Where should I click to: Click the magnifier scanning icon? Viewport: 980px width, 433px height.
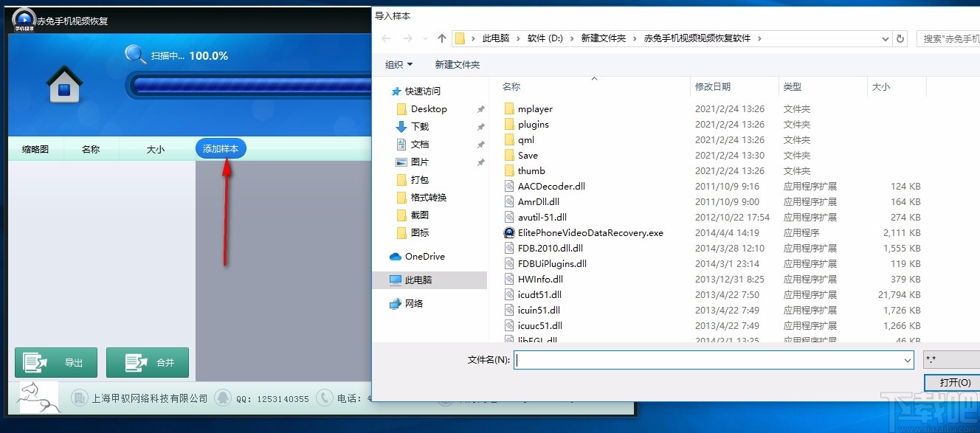pos(136,55)
